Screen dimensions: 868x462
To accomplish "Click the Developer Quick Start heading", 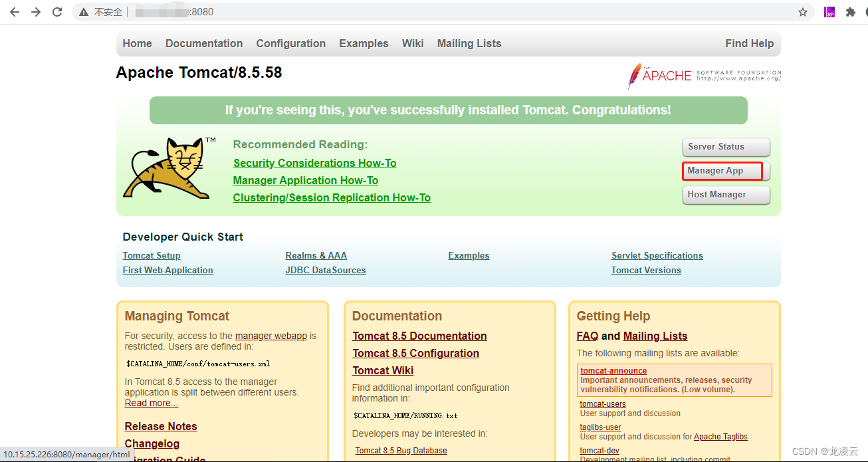I will tap(183, 237).
